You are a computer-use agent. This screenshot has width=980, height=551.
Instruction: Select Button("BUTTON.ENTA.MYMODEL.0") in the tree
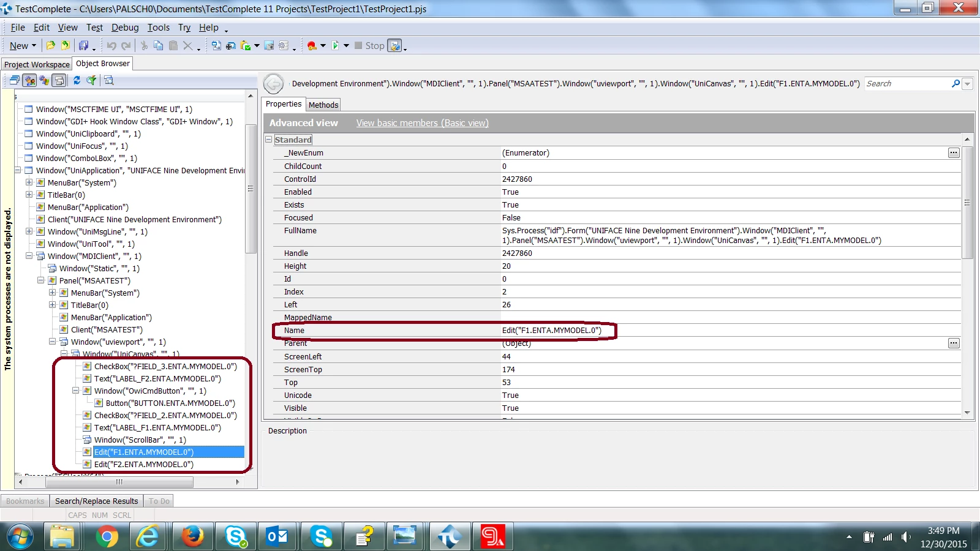170,403
